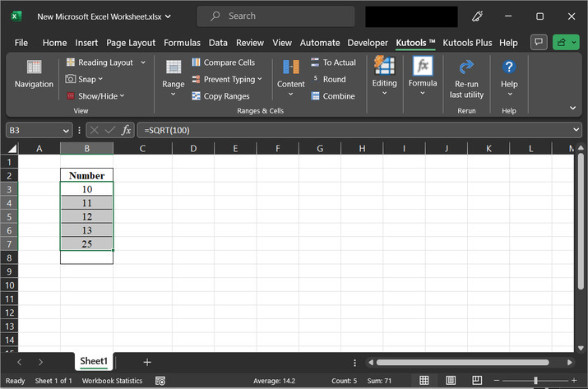Add a new sheet with plus button
The width and height of the screenshot is (588, 389).
click(147, 362)
